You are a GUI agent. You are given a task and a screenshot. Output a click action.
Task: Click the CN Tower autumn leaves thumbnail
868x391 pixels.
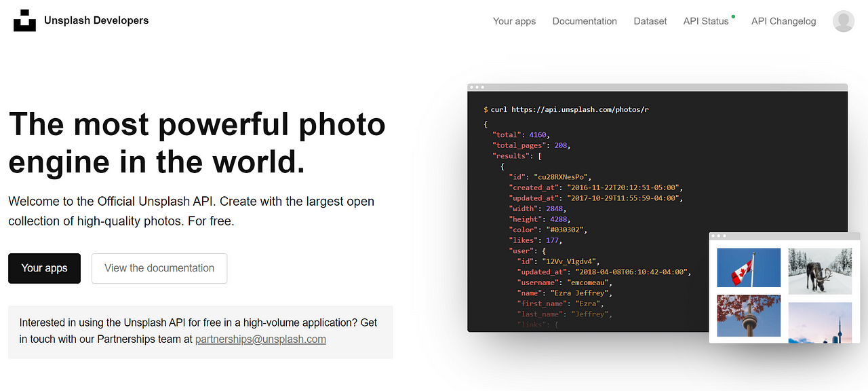pyautogui.click(x=749, y=316)
